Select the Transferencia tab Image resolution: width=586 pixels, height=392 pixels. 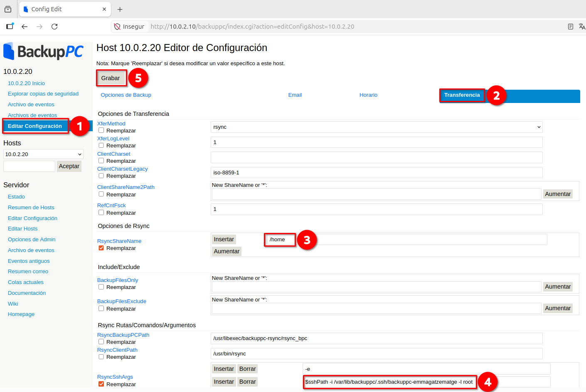pos(462,95)
